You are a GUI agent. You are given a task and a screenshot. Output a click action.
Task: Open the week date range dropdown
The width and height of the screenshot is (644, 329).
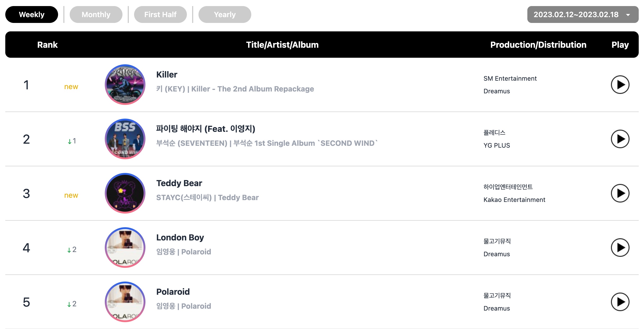coord(583,14)
